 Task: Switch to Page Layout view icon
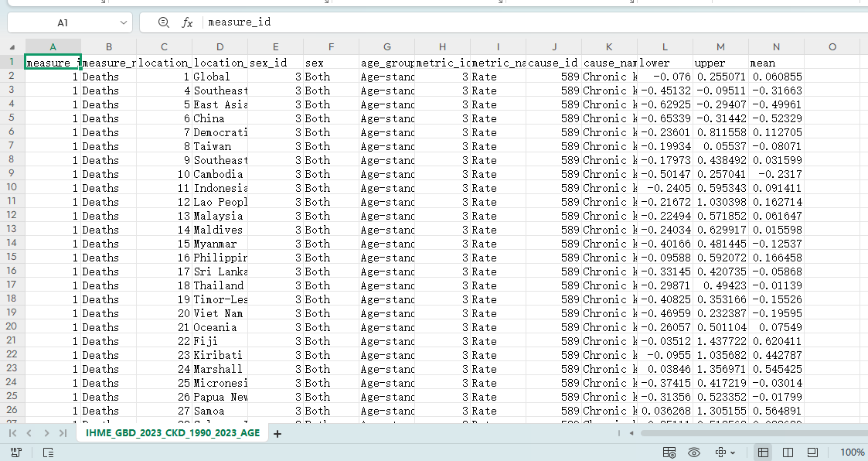pyautogui.click(x=788, y=452)
